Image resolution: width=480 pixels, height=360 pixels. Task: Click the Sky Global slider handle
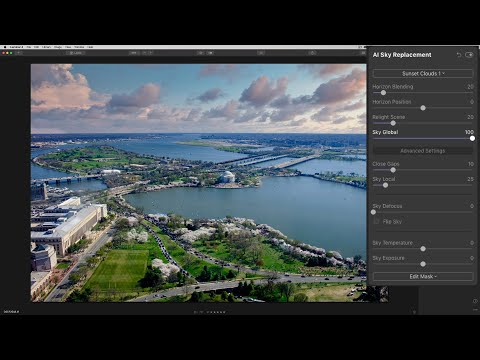point(472,138)
